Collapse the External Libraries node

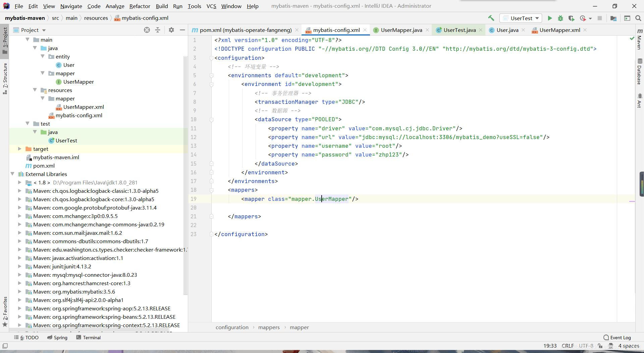tap(12, 174)
